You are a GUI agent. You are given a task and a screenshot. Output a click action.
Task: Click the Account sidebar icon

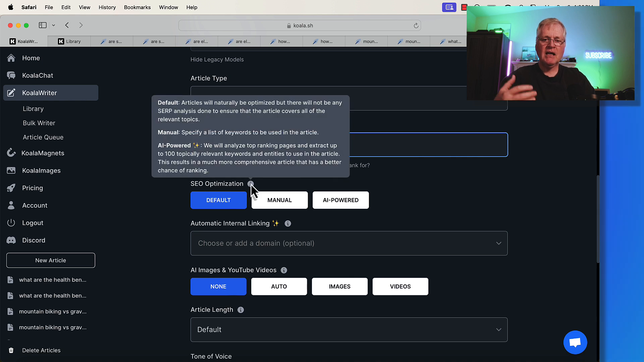pyautogui.click(x=11, y=205)
